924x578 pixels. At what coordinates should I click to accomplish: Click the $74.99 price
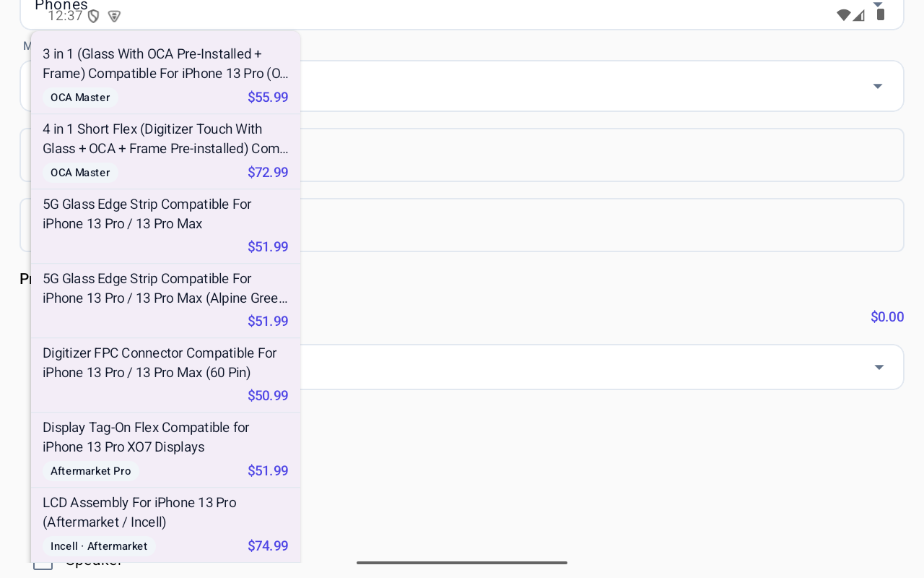click(x=268, y=546)
